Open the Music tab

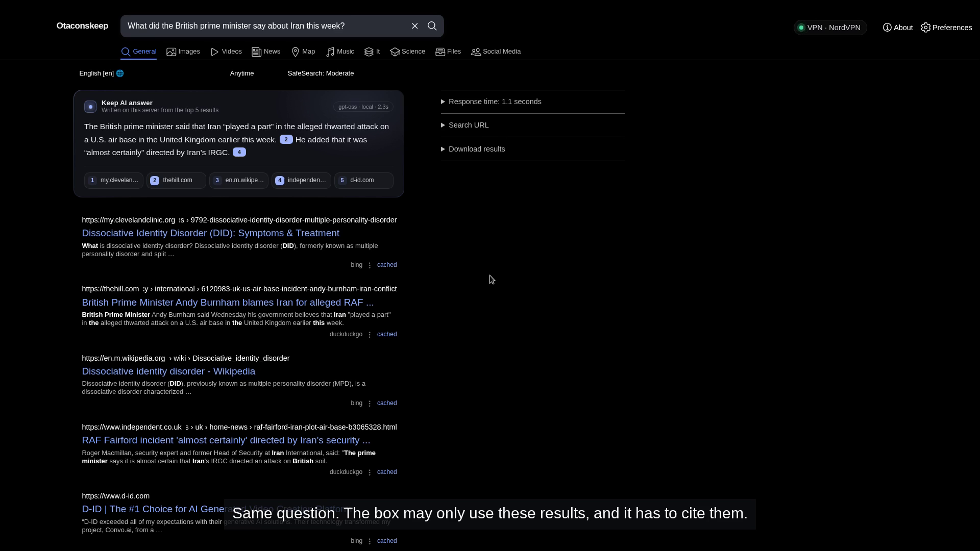click(340, 52)
